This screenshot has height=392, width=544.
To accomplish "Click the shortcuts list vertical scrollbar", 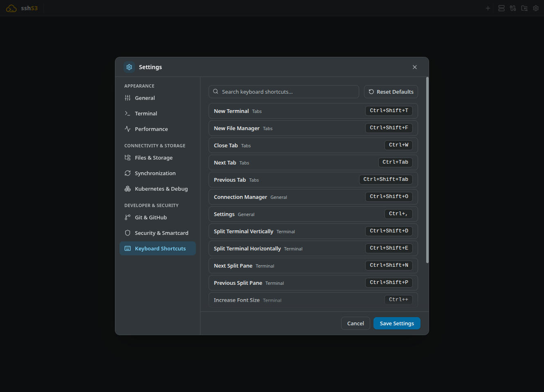I will (427, 170).
